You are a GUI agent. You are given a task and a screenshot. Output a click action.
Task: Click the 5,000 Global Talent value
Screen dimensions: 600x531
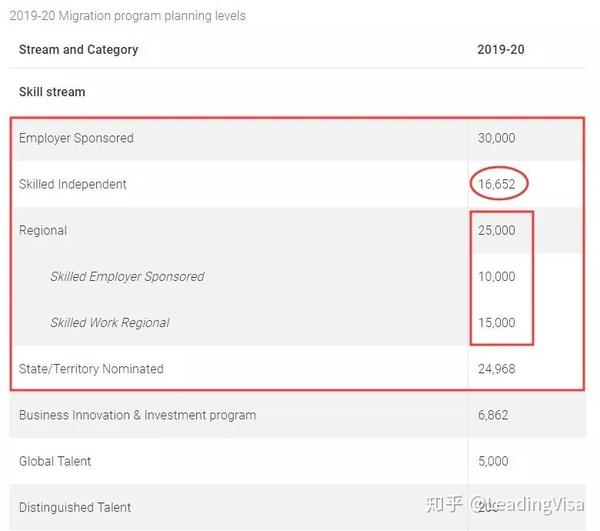click(493, 461)
